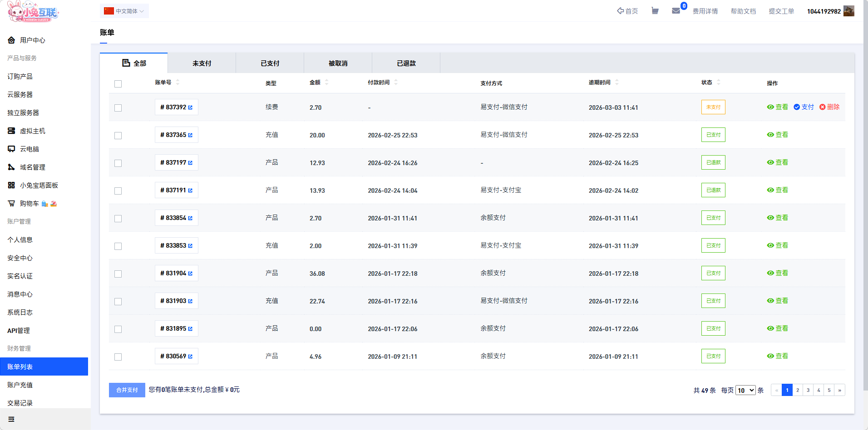Click the home icon labeled 首页

coord(621,11)
